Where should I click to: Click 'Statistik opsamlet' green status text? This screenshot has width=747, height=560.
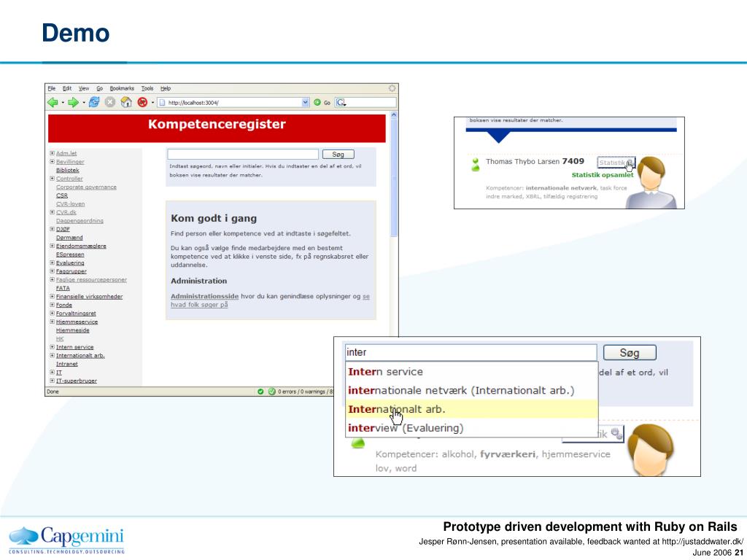coord(603,175)
